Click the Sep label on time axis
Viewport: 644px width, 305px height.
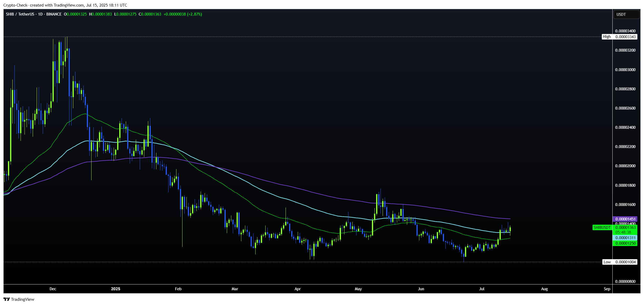[x=607, y=289]
